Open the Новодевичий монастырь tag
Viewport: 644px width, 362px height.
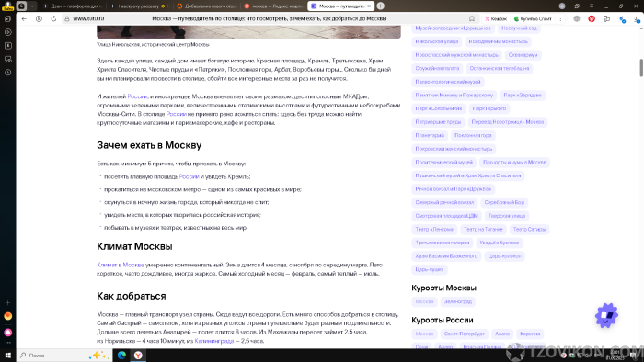pyautogui.click(x=499, y=41)
